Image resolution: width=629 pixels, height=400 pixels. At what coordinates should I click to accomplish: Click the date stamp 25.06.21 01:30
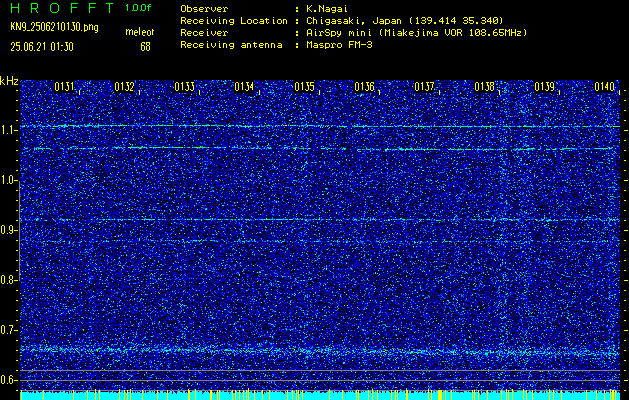tap(42, 47)
